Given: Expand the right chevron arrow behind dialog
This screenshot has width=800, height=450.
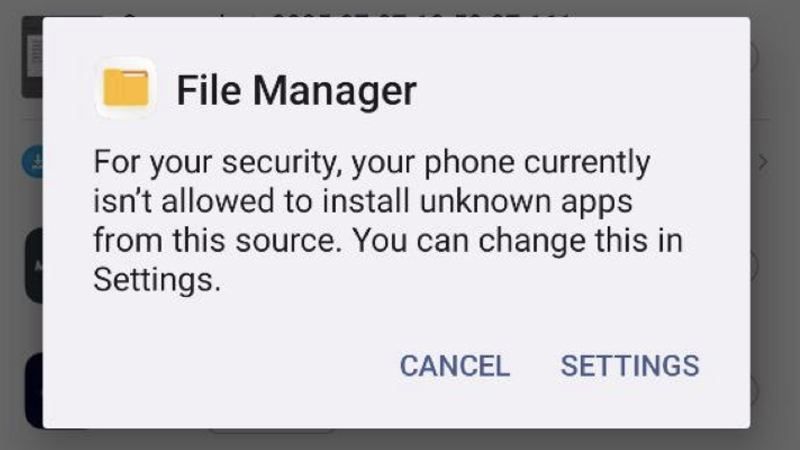Looking at the screenshot, I should [762, 162].
